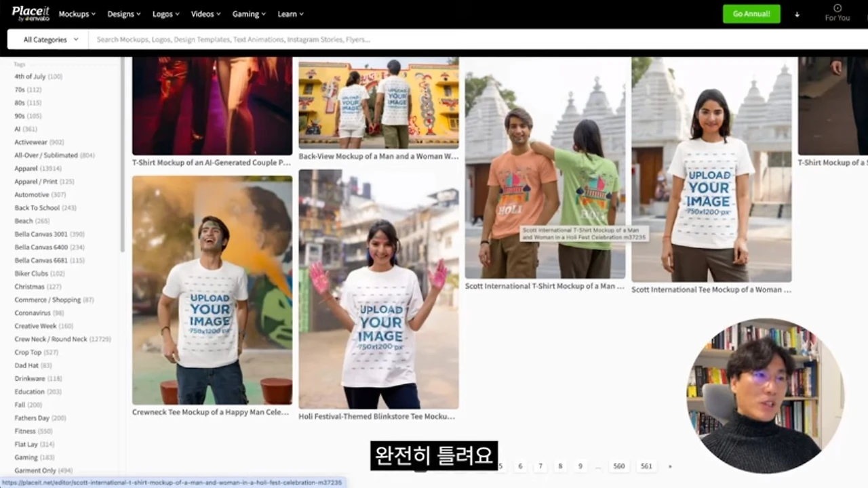This screenshot has width=868, height=488.
Task: Open the All Categories dropdown
Action: click(x=51, y=39)
